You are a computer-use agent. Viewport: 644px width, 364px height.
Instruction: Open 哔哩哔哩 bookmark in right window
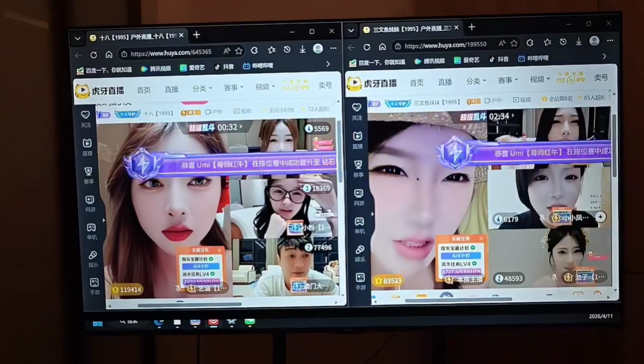pyautogui.click(x=533, y=59)
